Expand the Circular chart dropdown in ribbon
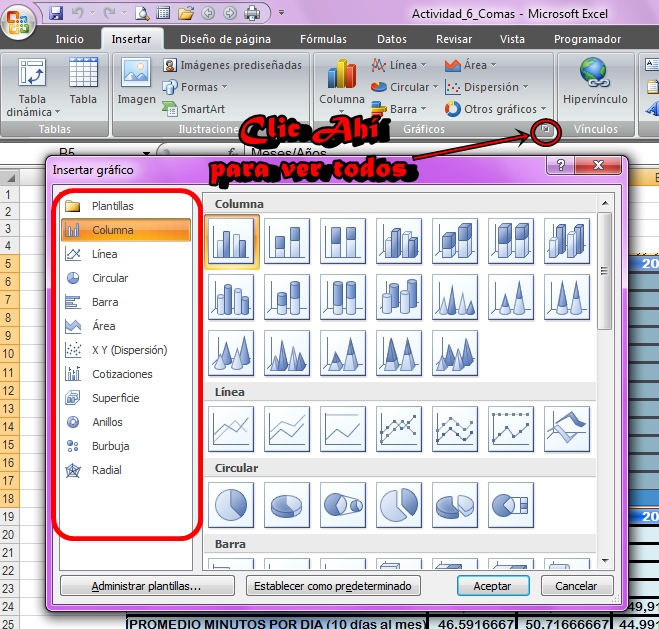Image resolution: width=659 pixels, height=629 pixels. click(x=404, y=87)
